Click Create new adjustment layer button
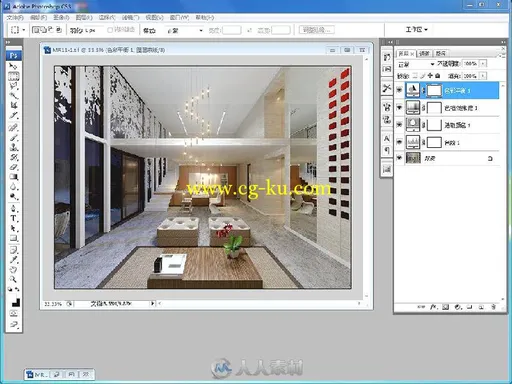The width and height of the screenshot is (512, 384). [458, 307]
